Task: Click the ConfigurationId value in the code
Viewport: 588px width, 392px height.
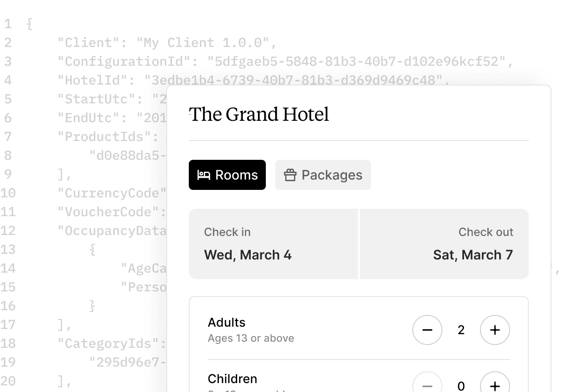Action: point(360,62)
